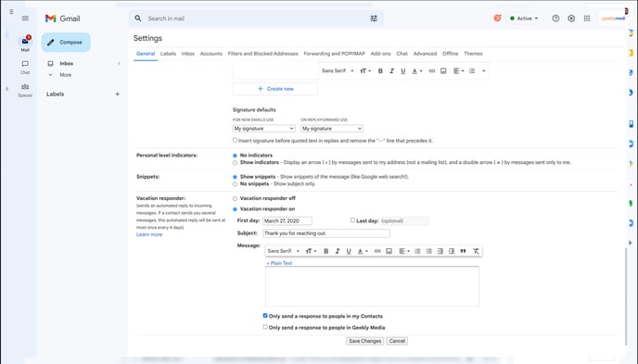The width and height of the screenshot is (638, 364).
Task: Switch to the Advanced settings tab
Action: point(425,54)
